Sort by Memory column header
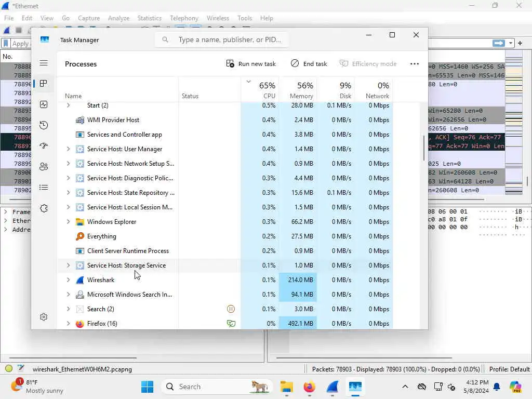Screen dimensions: 532x399 tap(298, 90)
